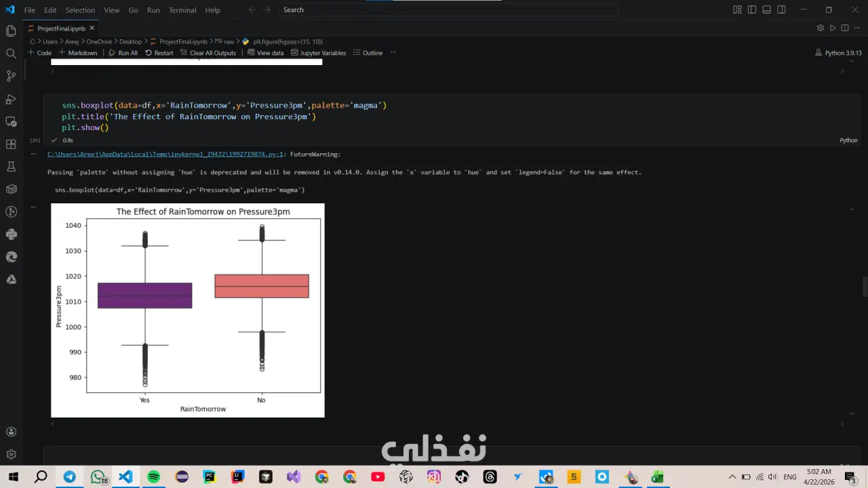This screenshot has height=488, width=868.
Task: Open the Run menu
Action: [x=153, y=10]
